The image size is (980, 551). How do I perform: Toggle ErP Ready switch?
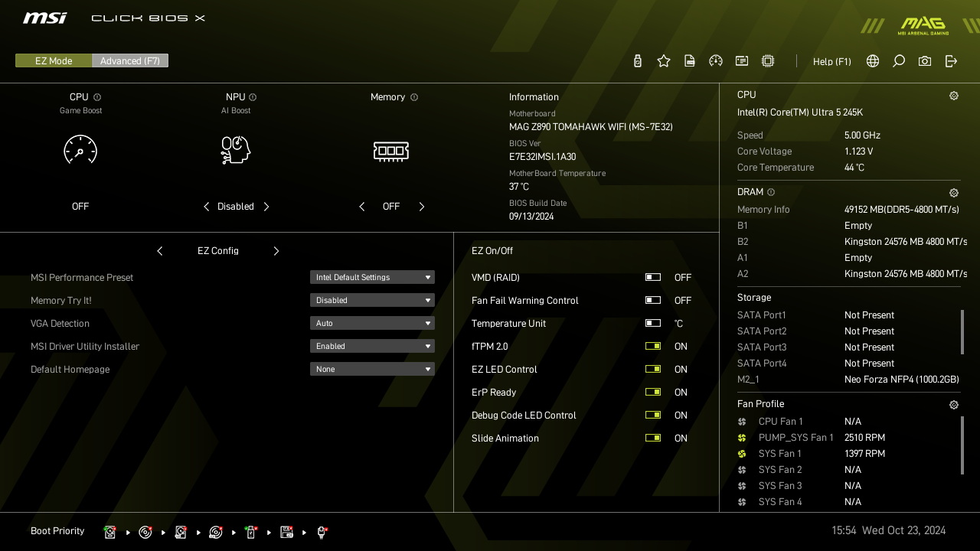click(x=653, y=393)
